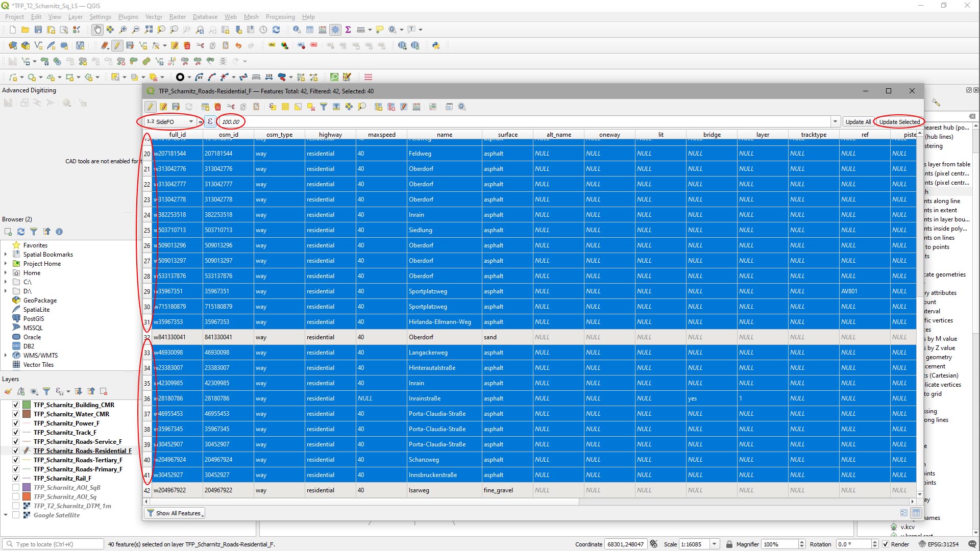Open the Processing menu
This screenshot has height=551, width=980.
point(280,17)
